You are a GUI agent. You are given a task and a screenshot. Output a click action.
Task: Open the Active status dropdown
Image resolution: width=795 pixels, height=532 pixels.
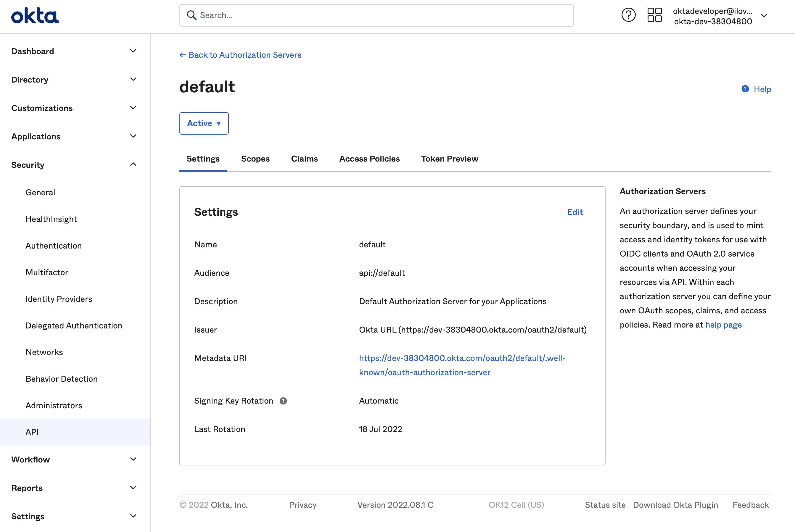(204, 123)
